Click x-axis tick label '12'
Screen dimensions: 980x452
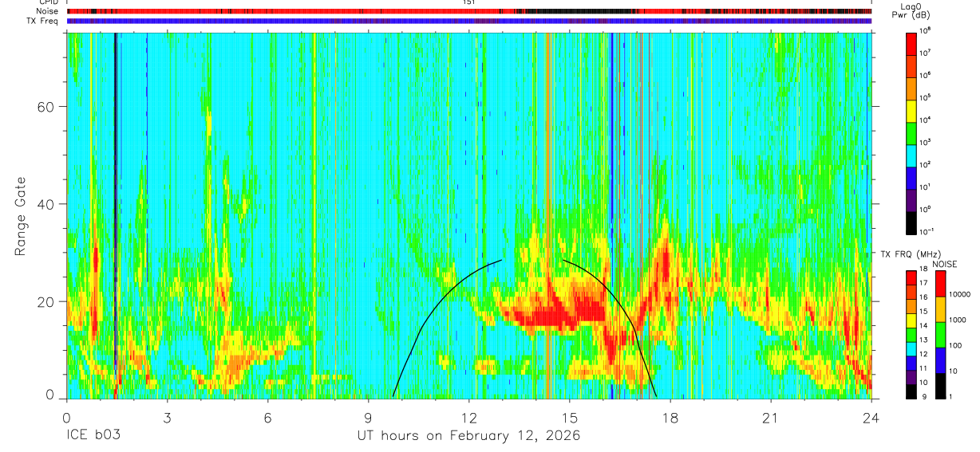coord(468,418)
